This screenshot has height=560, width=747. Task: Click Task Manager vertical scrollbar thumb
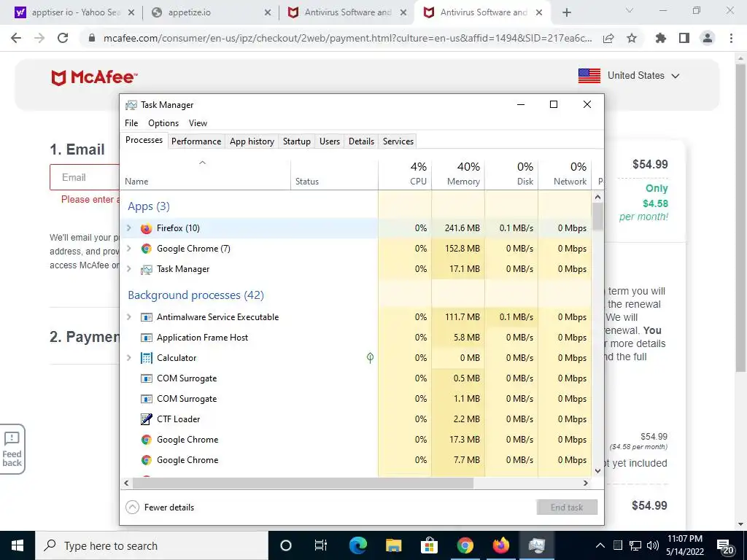(x=598, y=217)
